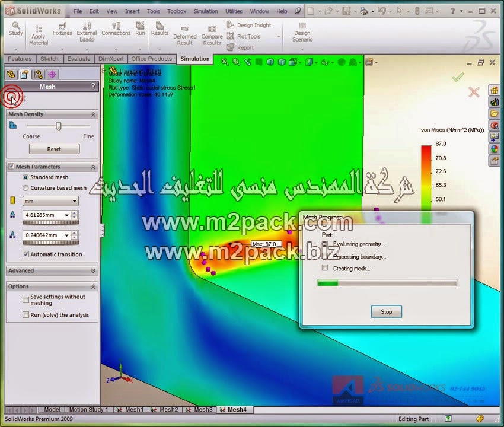Open Plot Tools
The width and height of the screenshot is (504, 427).
[x=244, y=36]
